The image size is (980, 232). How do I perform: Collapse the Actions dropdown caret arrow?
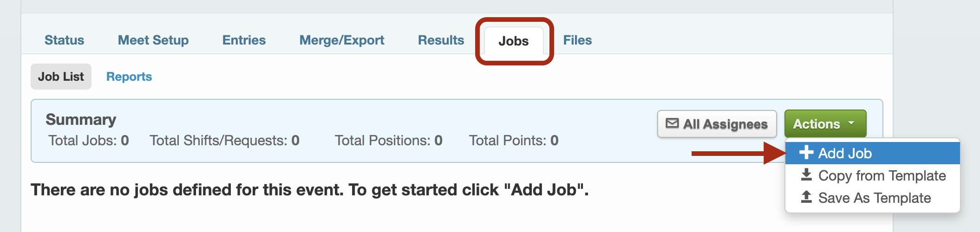click(851, 123)
